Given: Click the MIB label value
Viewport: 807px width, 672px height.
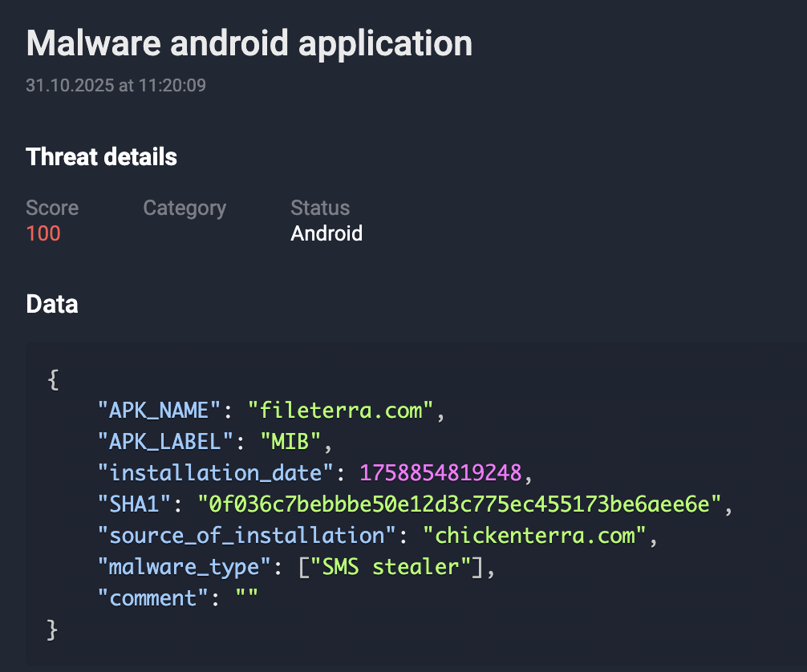Looking at the screenshot, I should click(x=290, y=442).
